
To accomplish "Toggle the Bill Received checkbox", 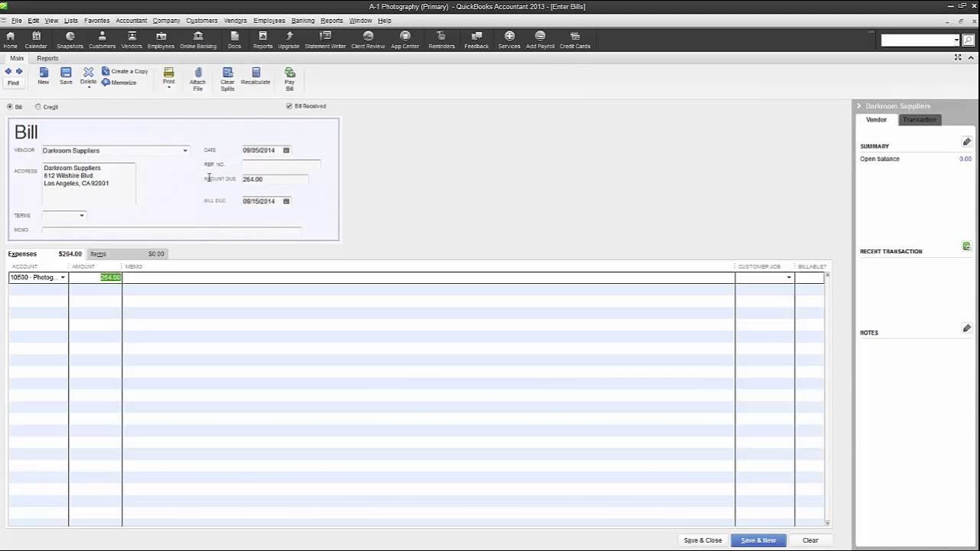I will 289,106.
